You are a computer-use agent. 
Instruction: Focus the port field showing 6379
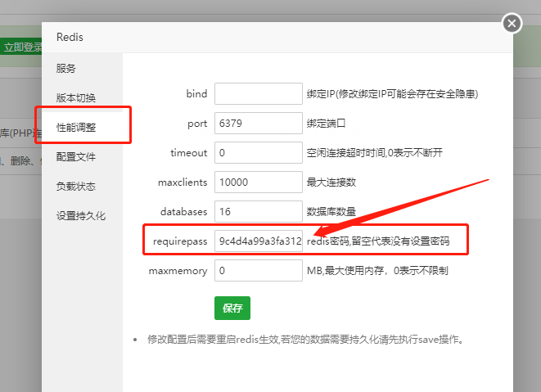click(258, 124)
